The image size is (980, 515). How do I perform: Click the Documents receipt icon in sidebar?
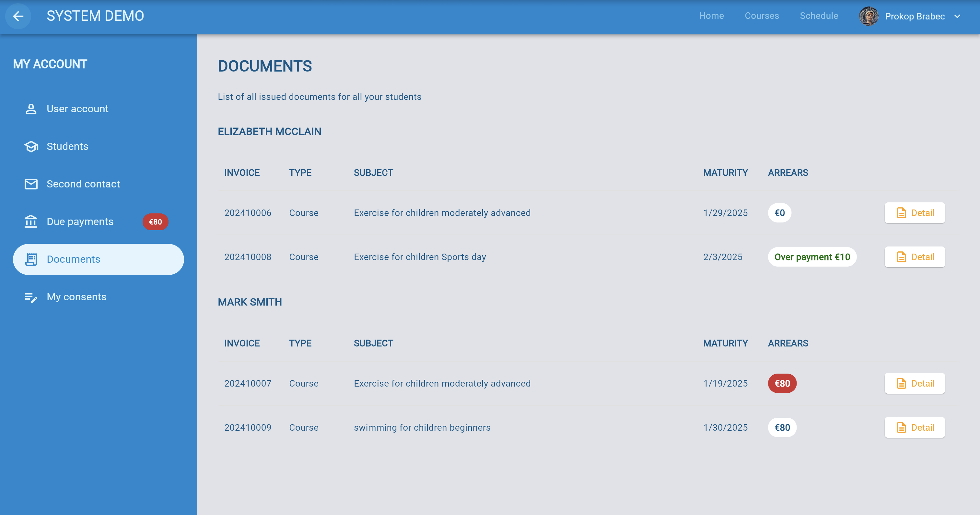pos(31,259)
